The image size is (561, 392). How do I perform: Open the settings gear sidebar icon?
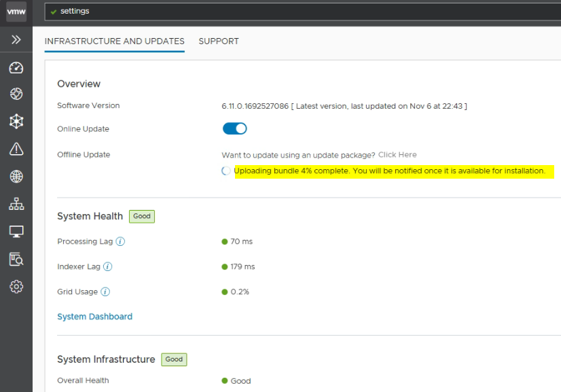pyautogui.click(x=16, y=287)
